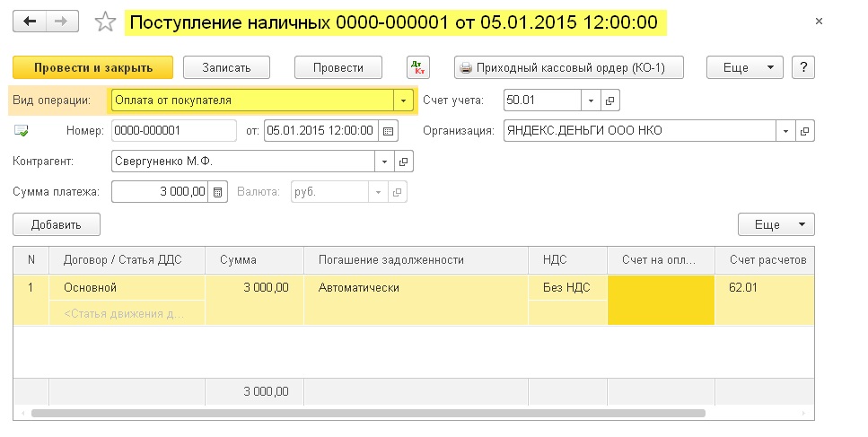Add document to favorites with star icon

coord(105,22)
